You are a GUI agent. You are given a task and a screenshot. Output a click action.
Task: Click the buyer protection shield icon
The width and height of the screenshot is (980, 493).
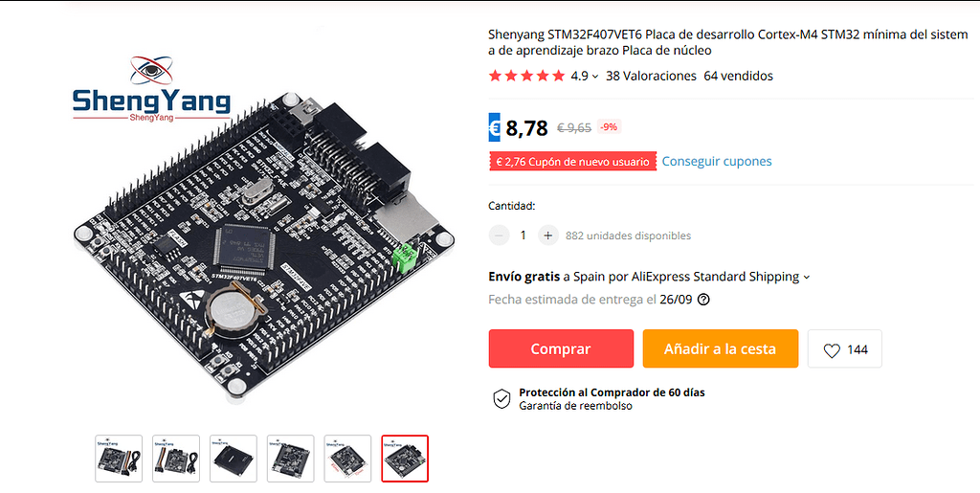501,398
